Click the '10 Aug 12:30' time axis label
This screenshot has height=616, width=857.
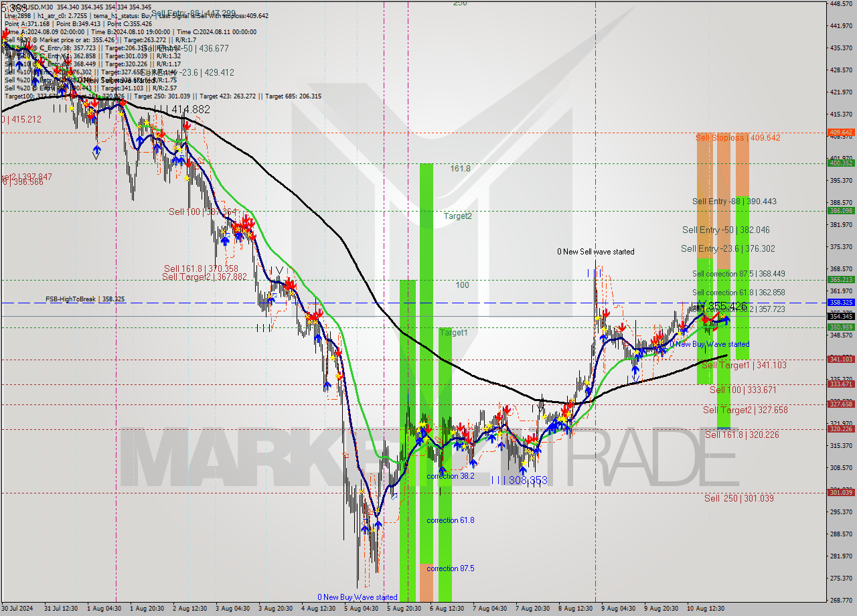tap(705, 609)
